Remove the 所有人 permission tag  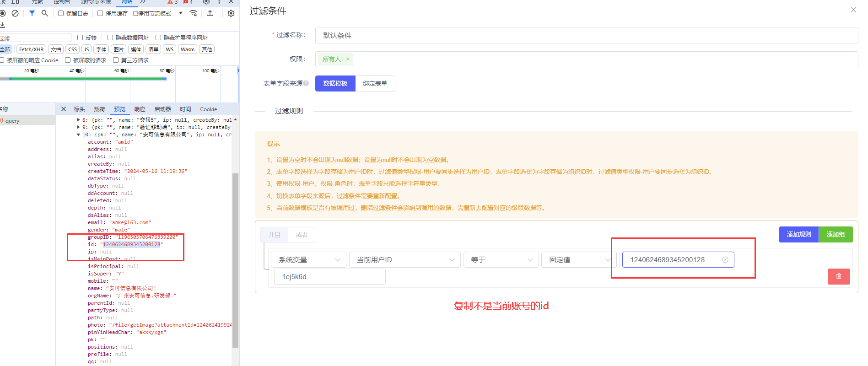tap(348, 59)
